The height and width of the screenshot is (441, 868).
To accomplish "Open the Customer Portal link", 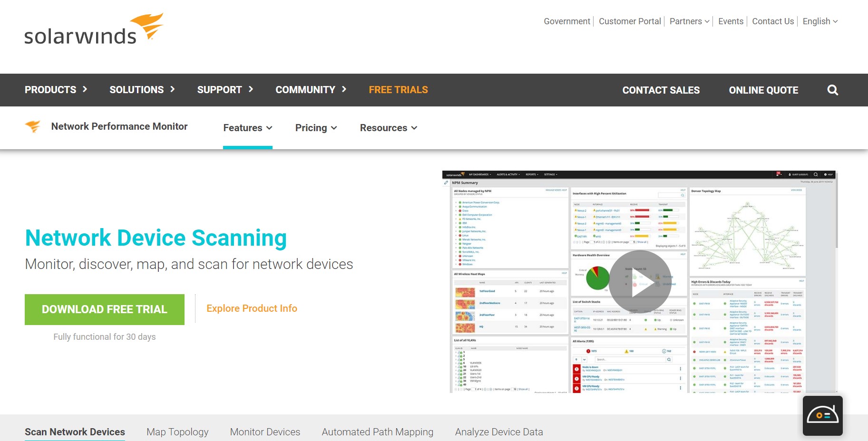I will pyautogui.click(x=630, y=21).
